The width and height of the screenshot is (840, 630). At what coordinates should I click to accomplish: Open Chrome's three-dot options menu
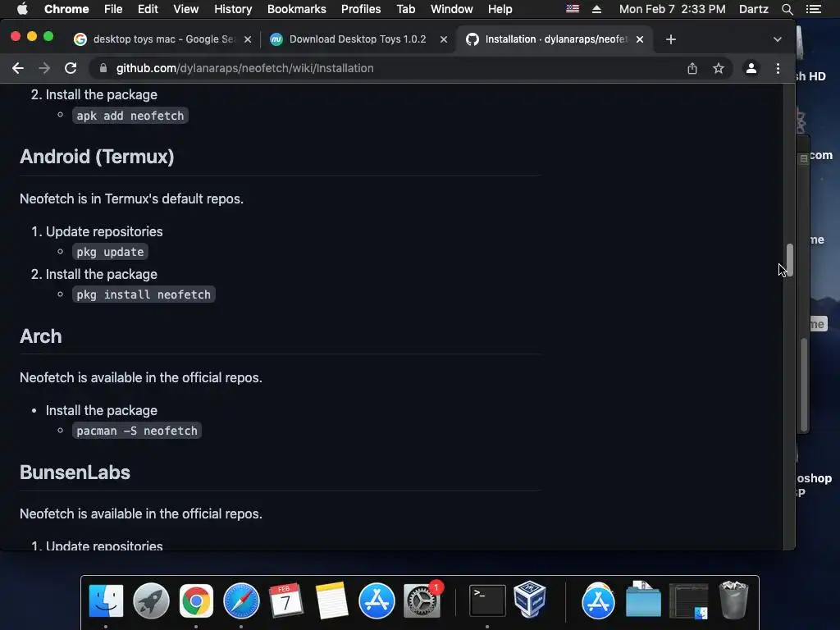[x=778, y=68]
